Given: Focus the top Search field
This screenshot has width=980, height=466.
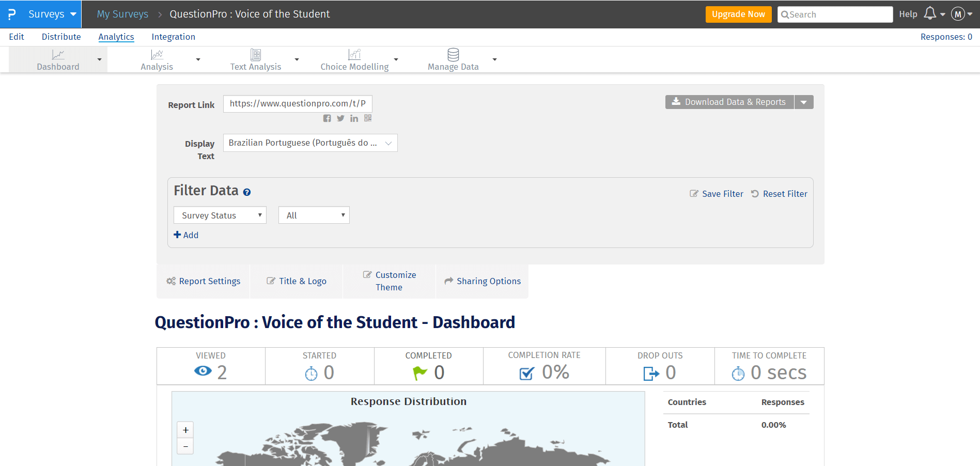Looking at the screenshot, I should (x=835, y=14).
